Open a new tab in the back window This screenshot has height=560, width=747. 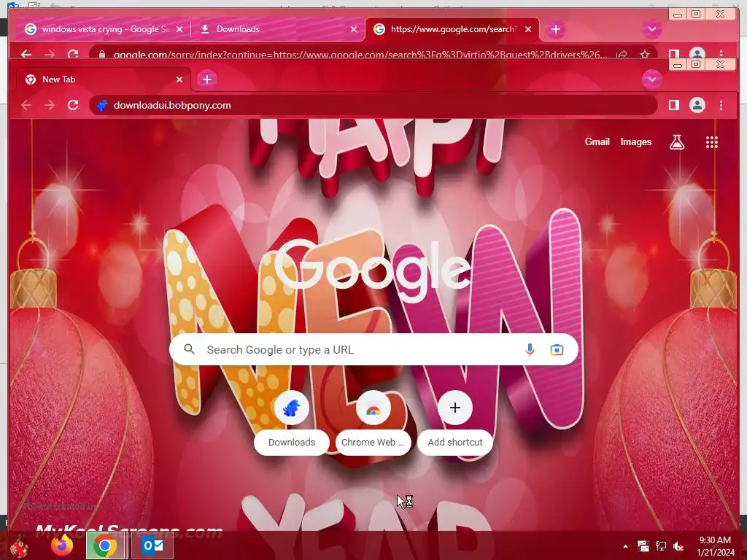[555, 29]
